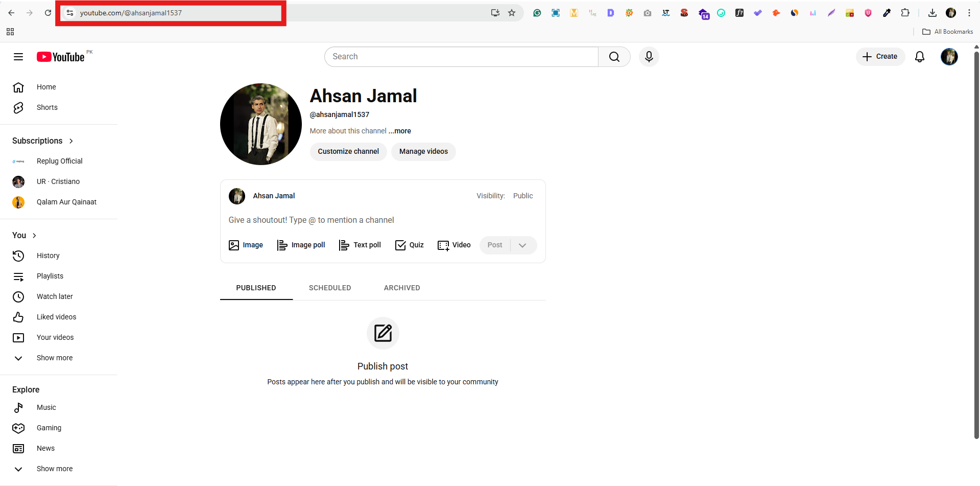Viewport: 980px width, 486px height.
Task: Open the search by voice microphone
Action: coord(649,57)
